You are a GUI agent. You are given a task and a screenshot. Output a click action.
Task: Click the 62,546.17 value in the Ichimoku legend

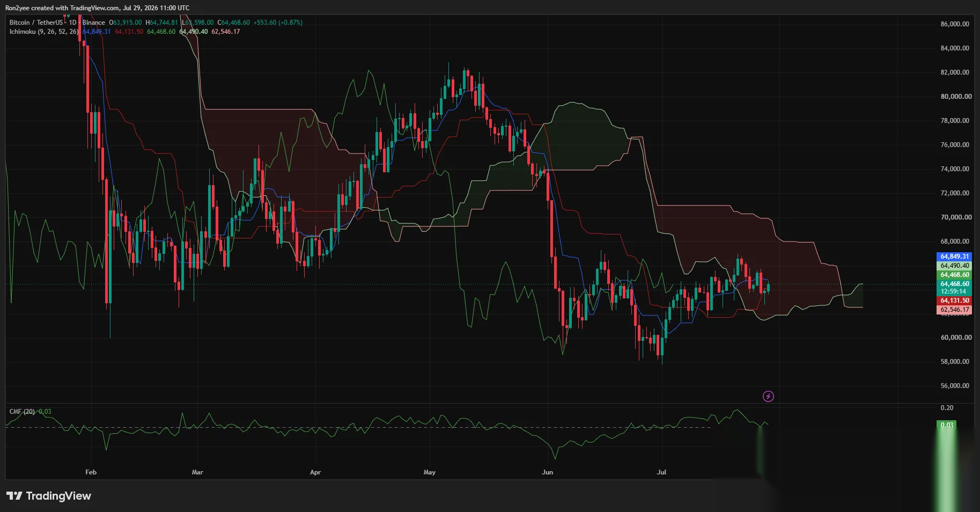pyautogui.click(x=225, y=32)
